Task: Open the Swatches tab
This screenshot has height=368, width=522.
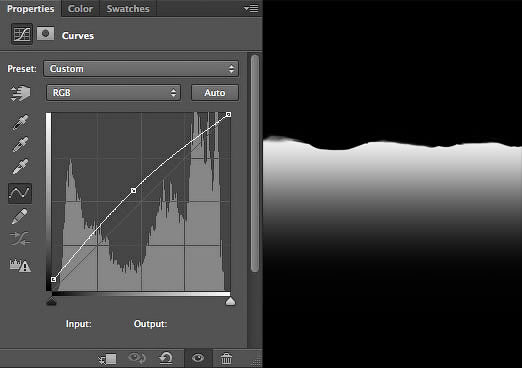Action: pos(128,9)
